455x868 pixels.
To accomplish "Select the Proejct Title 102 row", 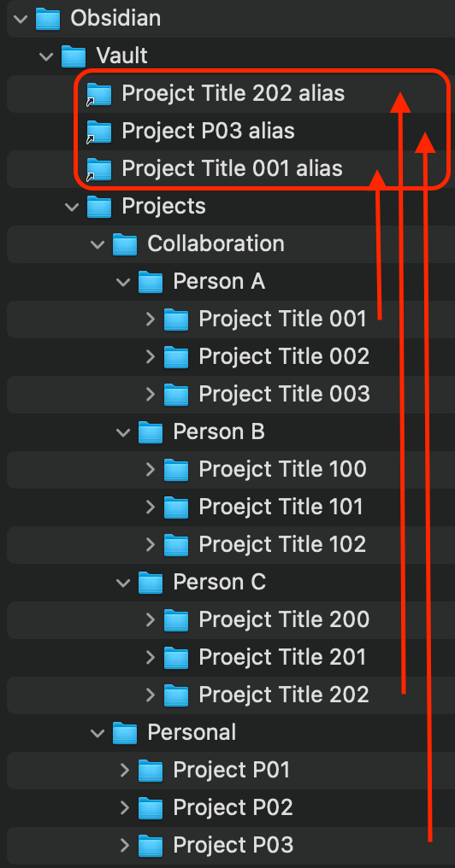I will tap(231, 545).
